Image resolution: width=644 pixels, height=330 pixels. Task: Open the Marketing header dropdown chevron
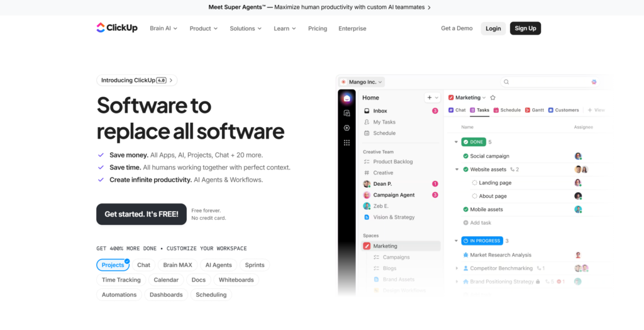(x=484, y=98)
